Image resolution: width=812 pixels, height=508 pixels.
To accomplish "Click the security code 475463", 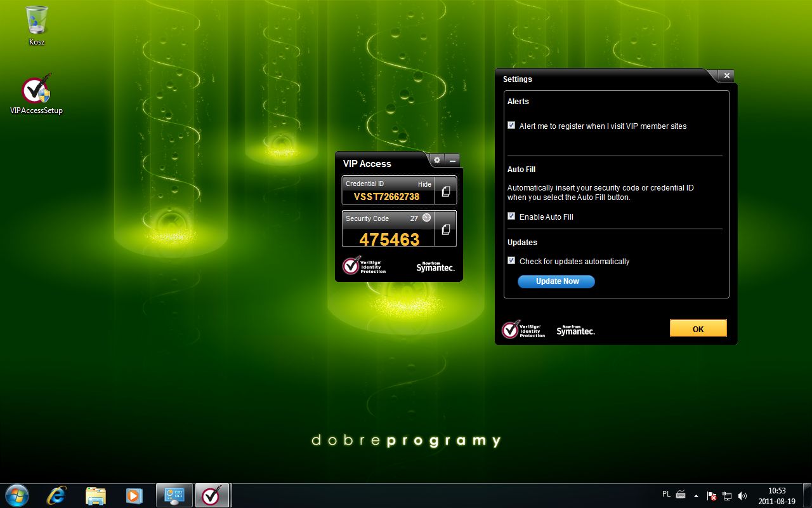I will (390, 239).
